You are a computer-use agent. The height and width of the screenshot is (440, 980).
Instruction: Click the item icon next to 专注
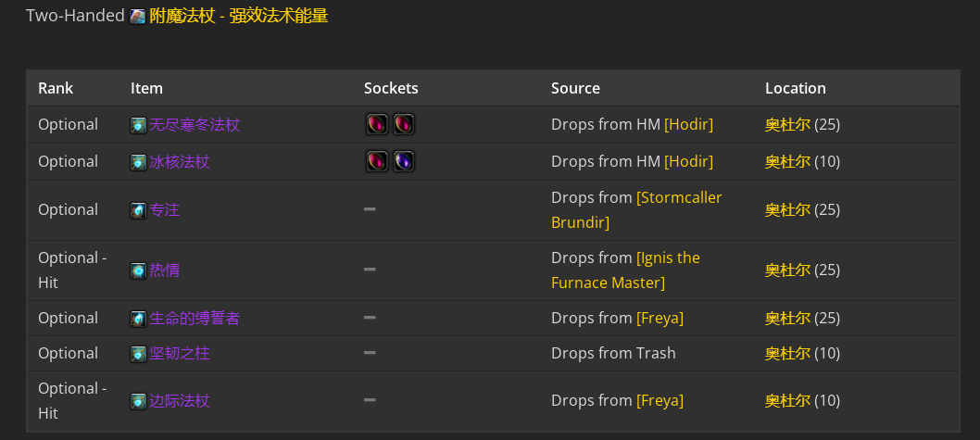(138, 210)
